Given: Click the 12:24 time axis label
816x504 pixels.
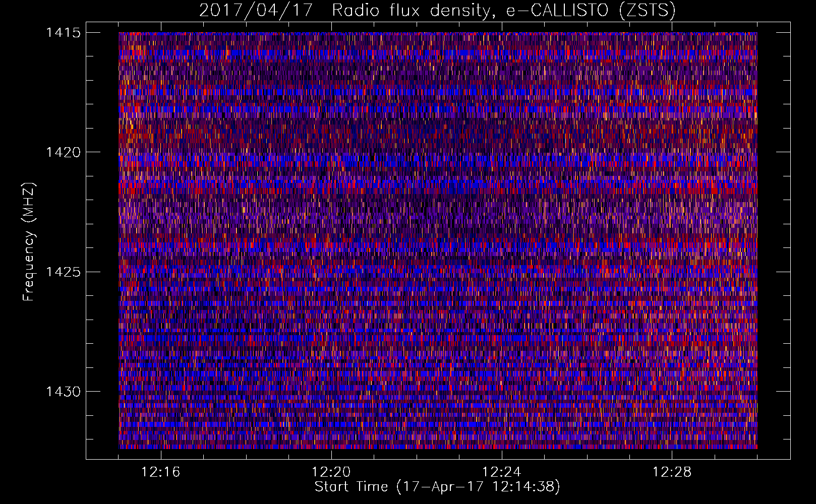Looking at the screenshot, I should tap(502, 472).
